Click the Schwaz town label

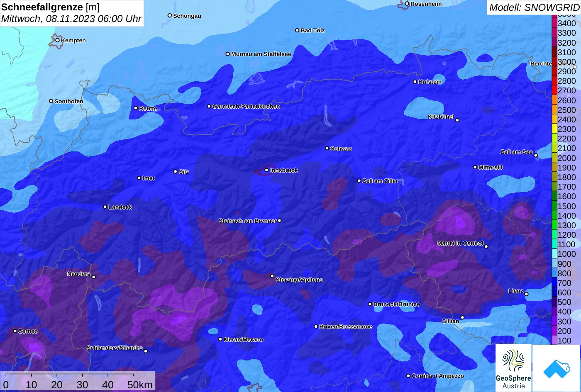(x=341, y=149)
